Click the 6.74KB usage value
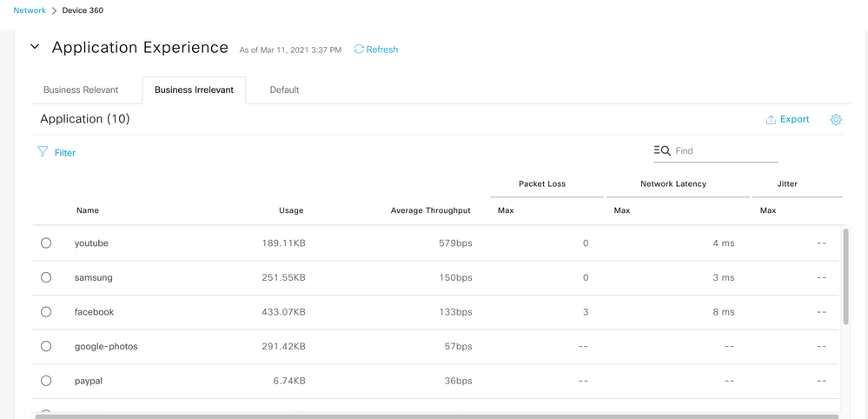Viewport: 868px width, 419px height. click(x=289, y=381)
